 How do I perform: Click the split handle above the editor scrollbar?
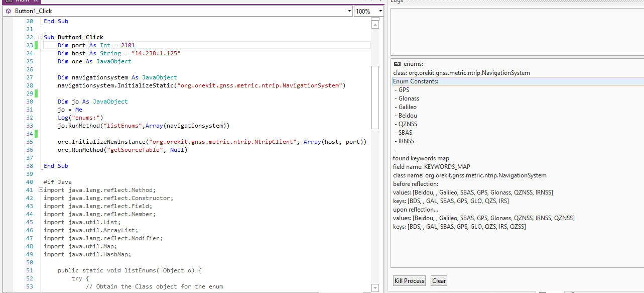click(x=374, y=19)
